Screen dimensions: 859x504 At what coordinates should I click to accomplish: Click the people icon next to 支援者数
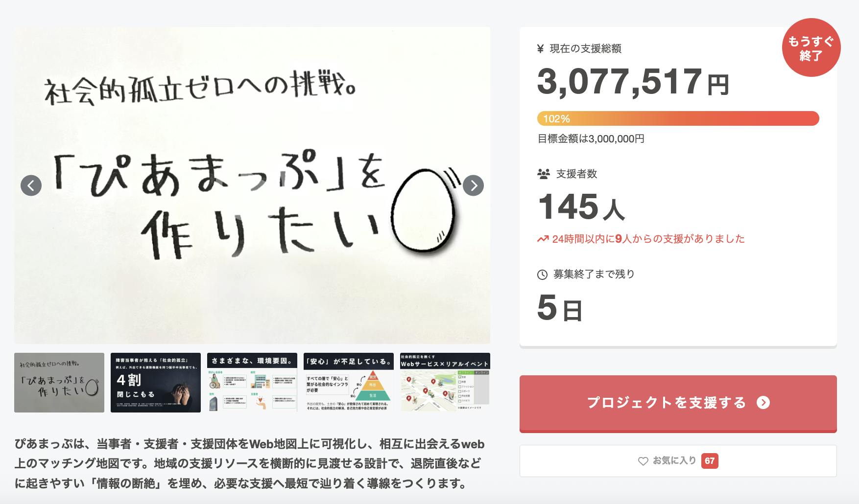[543, 174]
